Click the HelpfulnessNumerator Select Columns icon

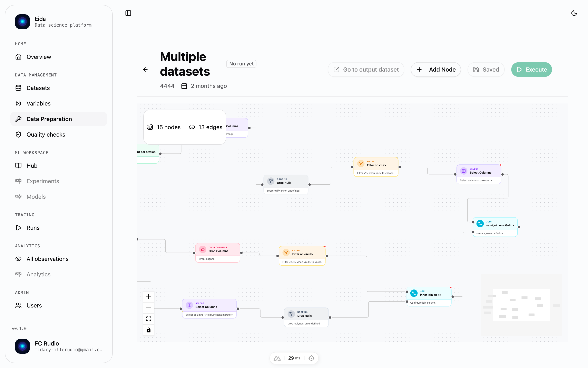pos(189,305)
